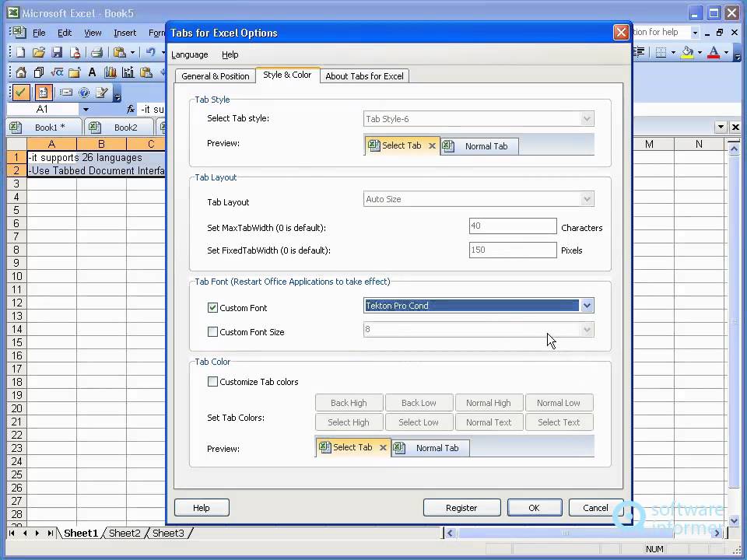Click the New workbook icon in Excel toolbar
The height and width of the screenshot is (560, 747).
(x=20, y=52)
